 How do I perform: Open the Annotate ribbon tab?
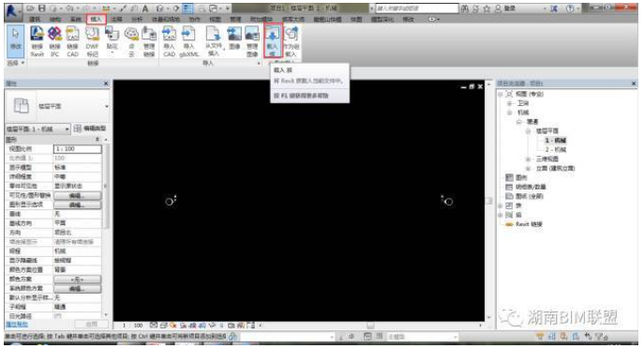tap(117, 19)
